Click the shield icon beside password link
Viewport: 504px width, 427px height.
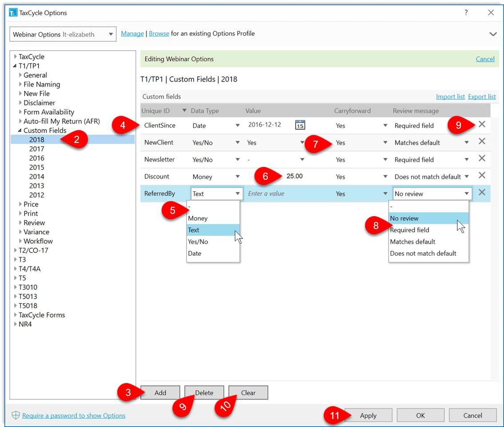pyautogui.click(x=16, y=415)
